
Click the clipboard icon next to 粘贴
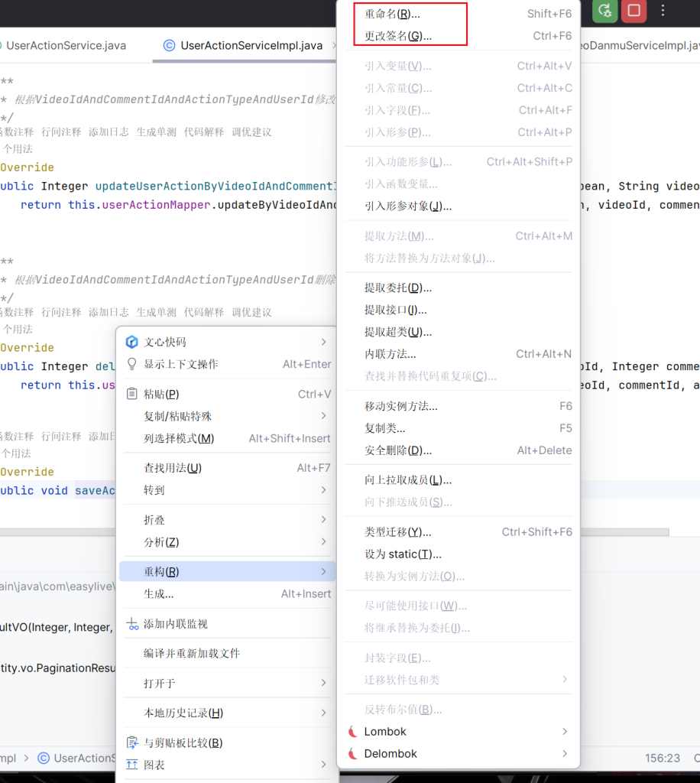[x=131, y=394]
